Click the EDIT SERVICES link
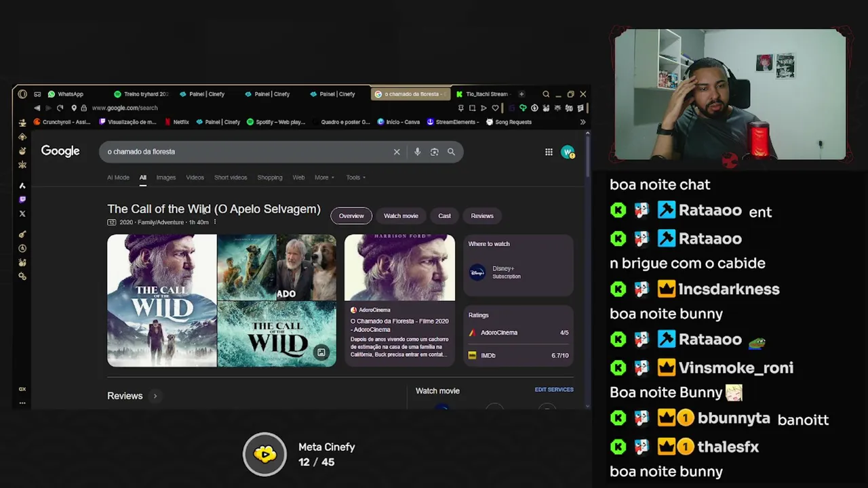Screen dimensions: 868x488 pyautogui.click(x=554, y=390)
